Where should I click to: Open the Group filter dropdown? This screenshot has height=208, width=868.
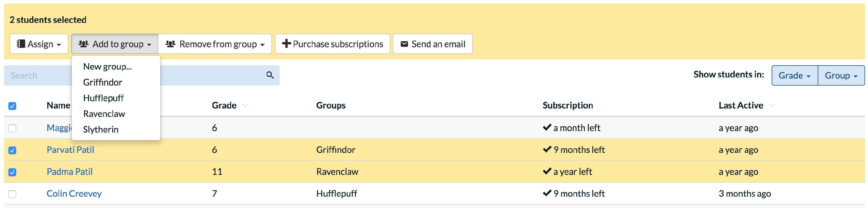pos(841,75)
